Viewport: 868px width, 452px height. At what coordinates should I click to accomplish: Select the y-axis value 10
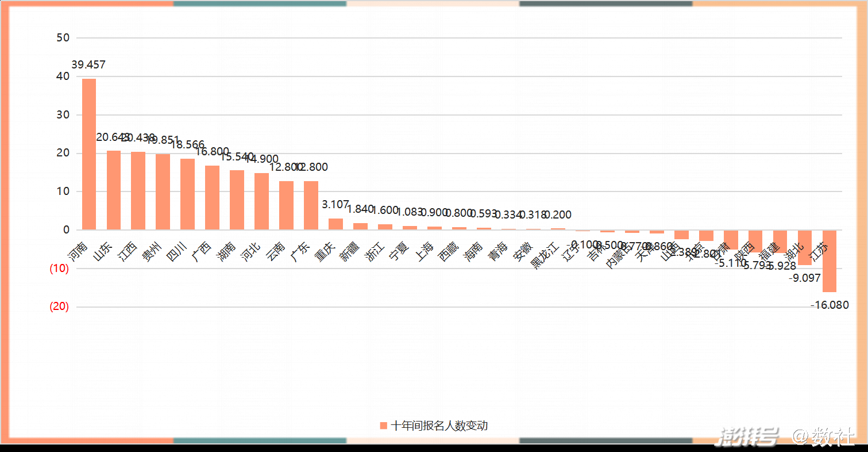63,191
